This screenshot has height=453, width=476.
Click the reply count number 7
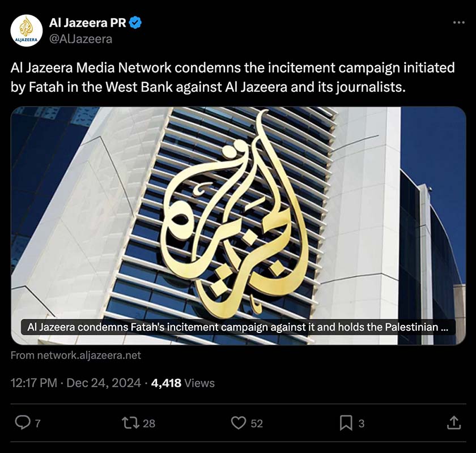(37, 423)
